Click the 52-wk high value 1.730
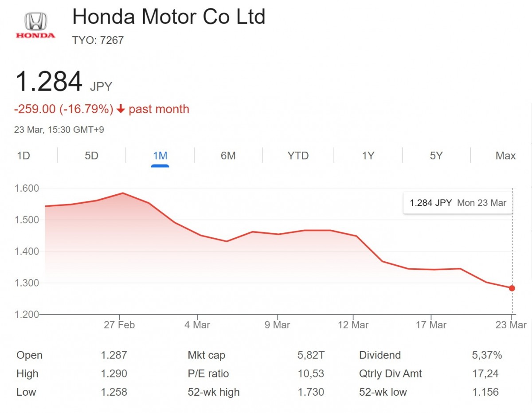The width and height of the screenshot is (532, 413). (310, 392)
